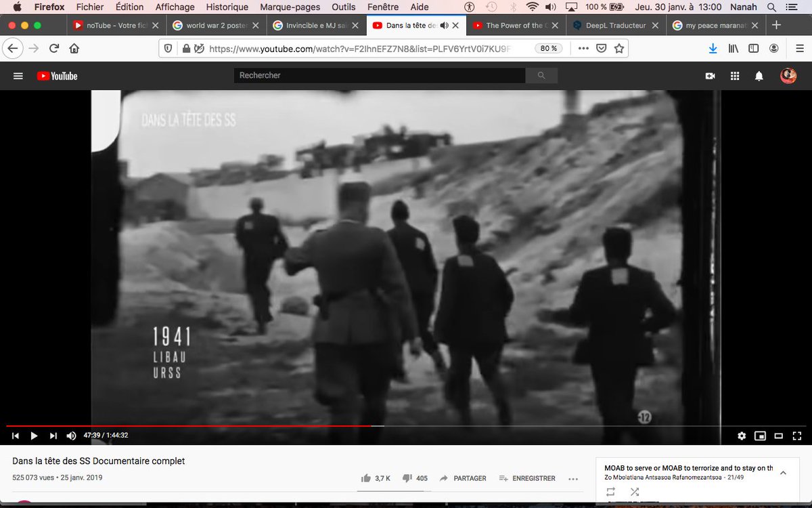
Task: Open page actions ellipsis in the URL bar
Action: [x=583, y=49]
